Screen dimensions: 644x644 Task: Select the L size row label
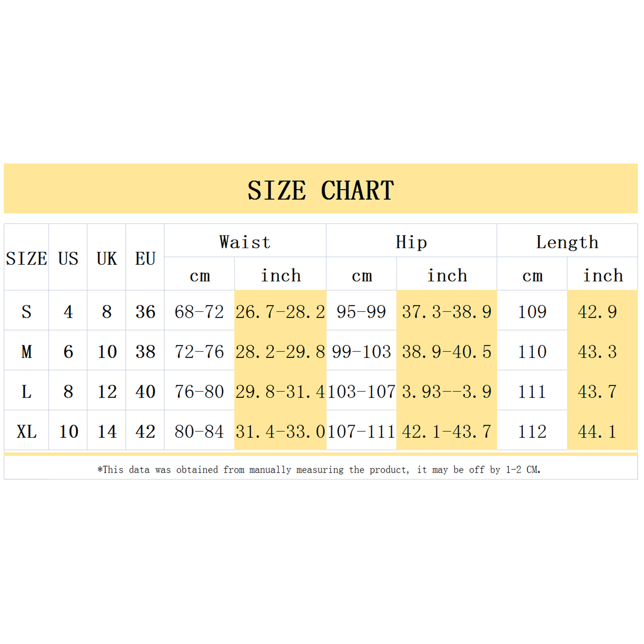pyautogui.click(x=27, y=391)
